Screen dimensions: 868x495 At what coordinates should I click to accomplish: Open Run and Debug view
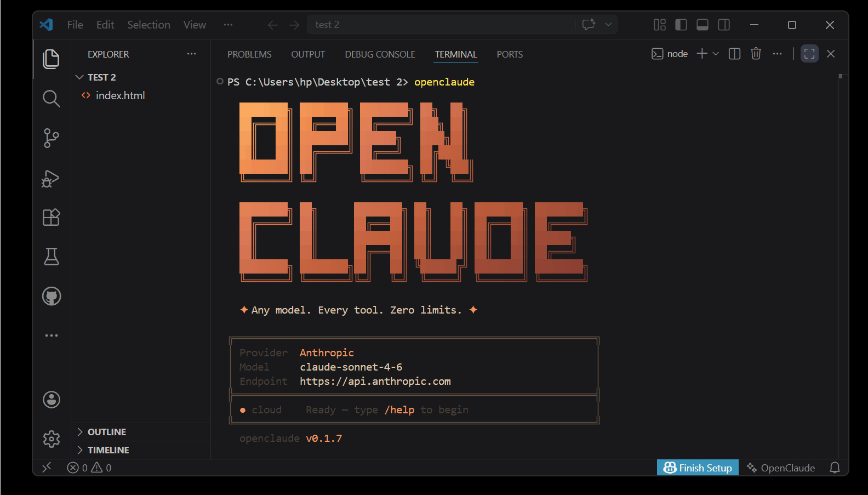coord(51,179)
